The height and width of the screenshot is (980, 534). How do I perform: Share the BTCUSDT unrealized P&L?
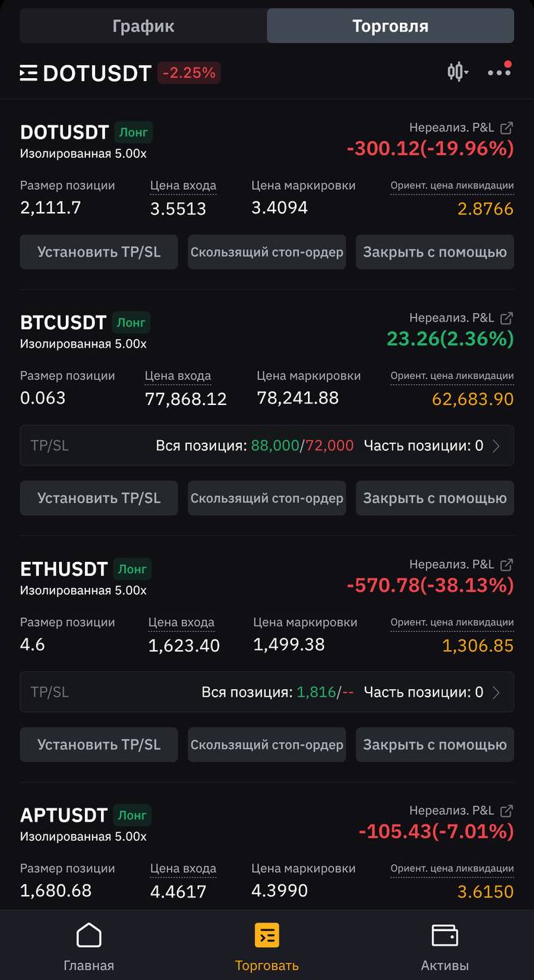tap(506, 318)
